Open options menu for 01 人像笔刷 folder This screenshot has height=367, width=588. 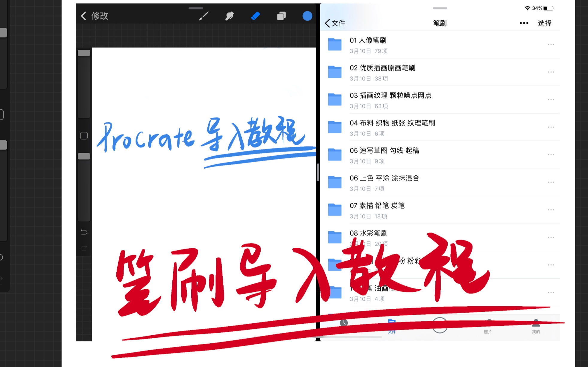[551, 44]
